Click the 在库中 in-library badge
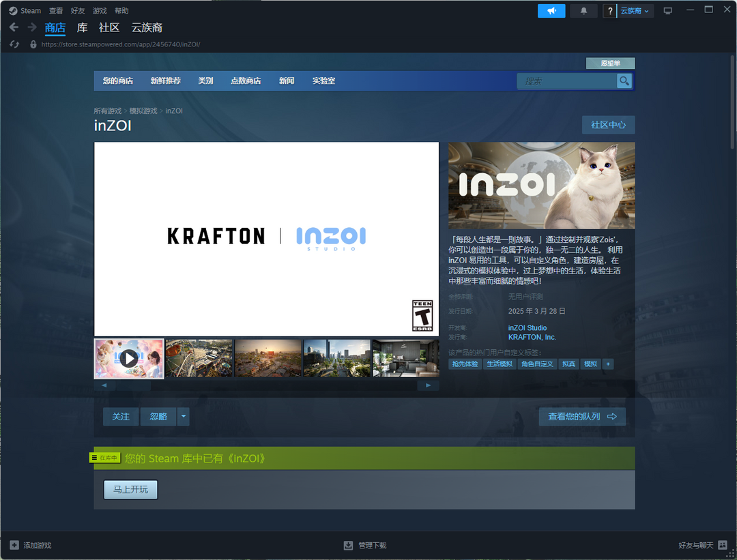The image size is (737, 560). 105,458
